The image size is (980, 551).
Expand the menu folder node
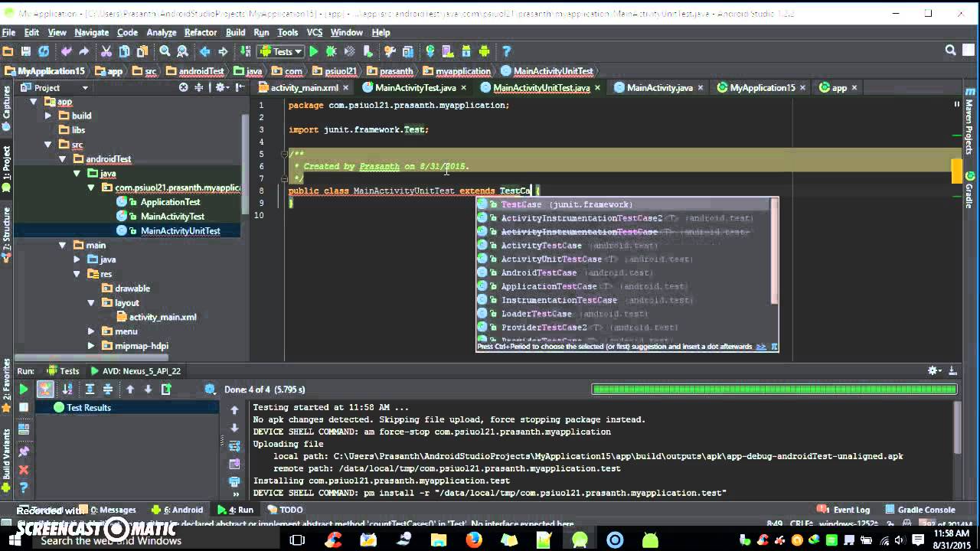pyautogui.click(x=91, y=331)
